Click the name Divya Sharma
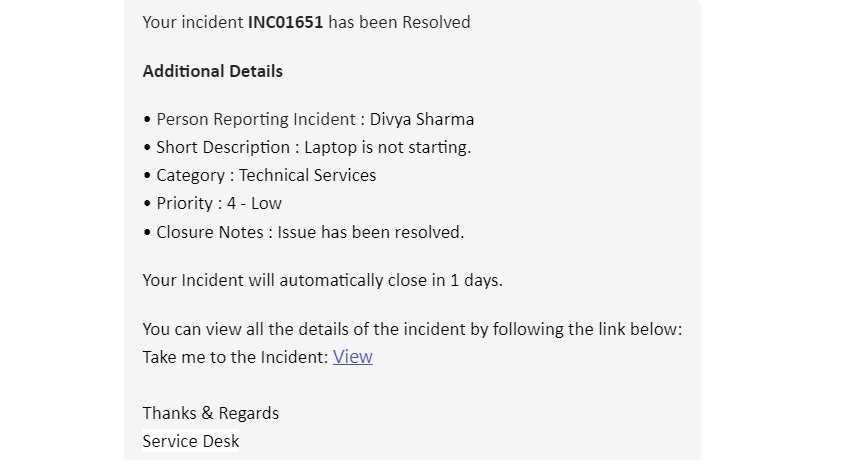The width and height of the screenshot is (866, 464). 422,119
